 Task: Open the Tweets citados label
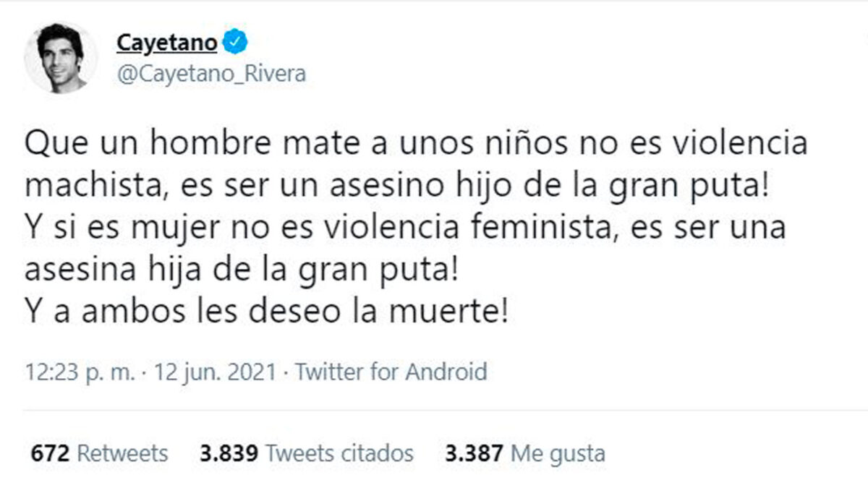pyautogui.click(x=339, y=453)
